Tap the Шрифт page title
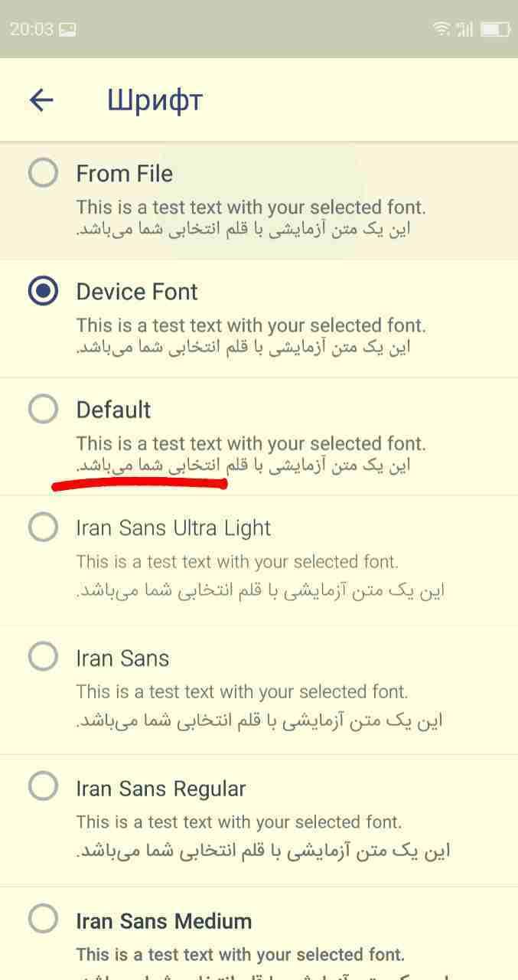Viewport: 518px width, 980px height. point(155,100)
